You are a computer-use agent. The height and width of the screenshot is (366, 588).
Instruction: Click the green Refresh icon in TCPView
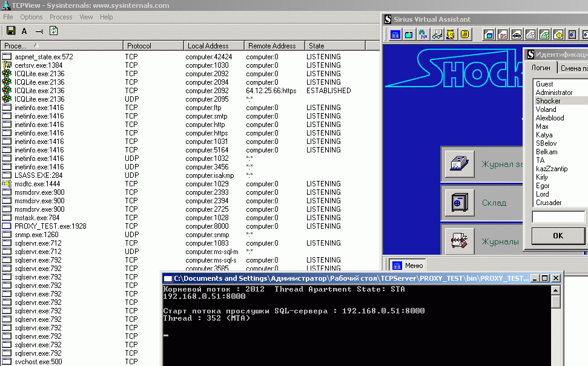54,31
